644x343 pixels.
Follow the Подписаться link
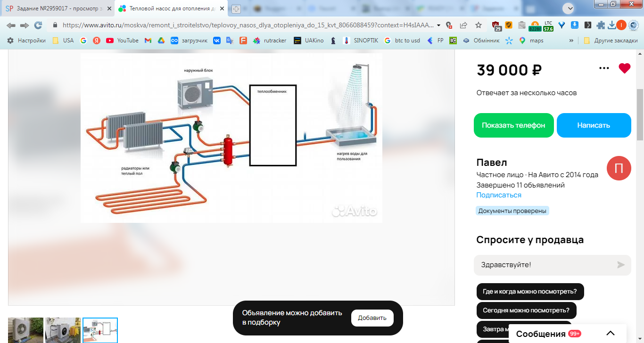click(499, 195)
